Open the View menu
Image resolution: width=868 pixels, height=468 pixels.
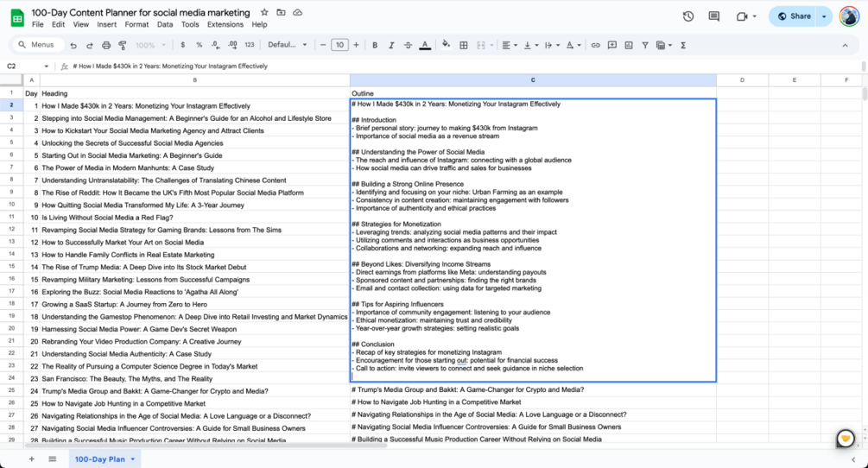pyautogui.click(x=81, y=24)
